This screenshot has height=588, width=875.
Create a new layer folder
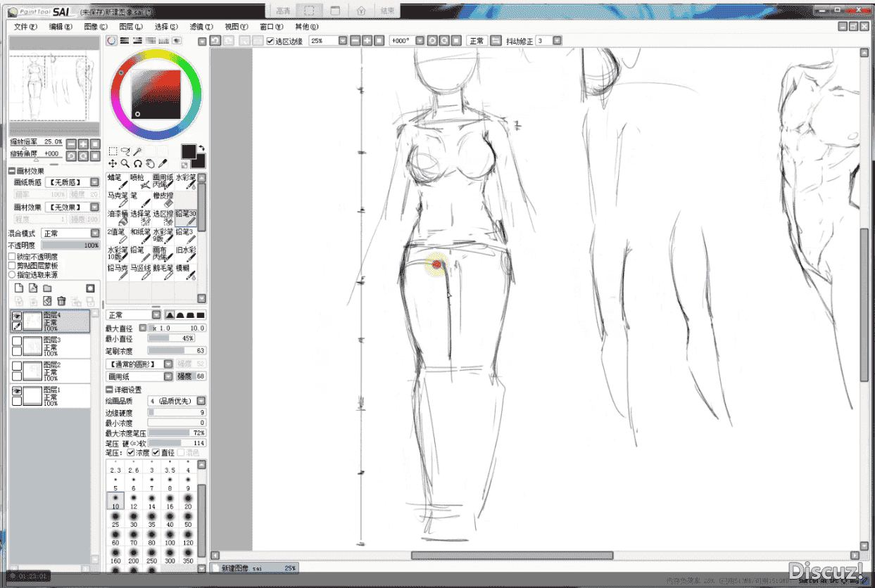[47, 288]
